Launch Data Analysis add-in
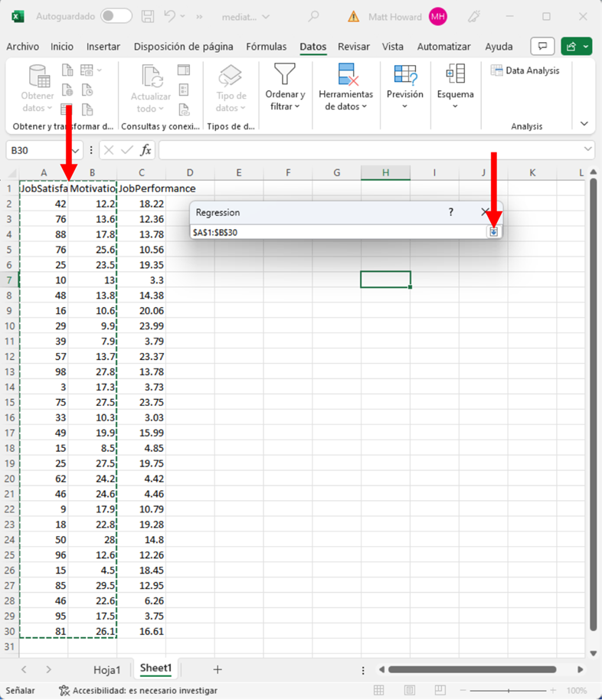The height and width of the screenshot is (700, 602). pos(525,70)
